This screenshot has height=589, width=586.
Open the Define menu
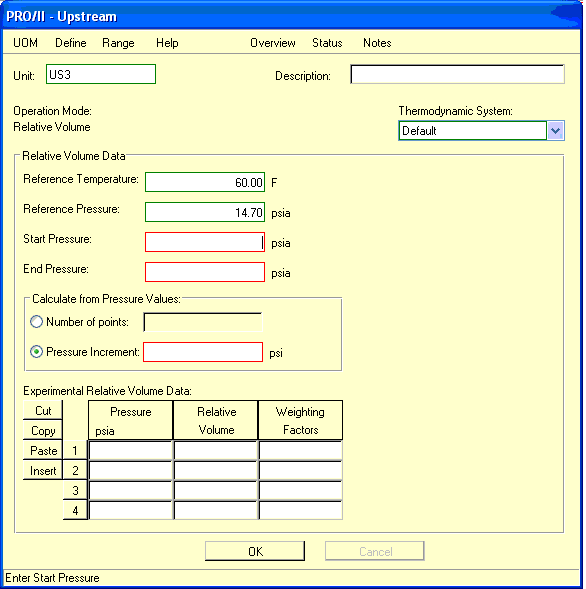(x=71, y=43)
